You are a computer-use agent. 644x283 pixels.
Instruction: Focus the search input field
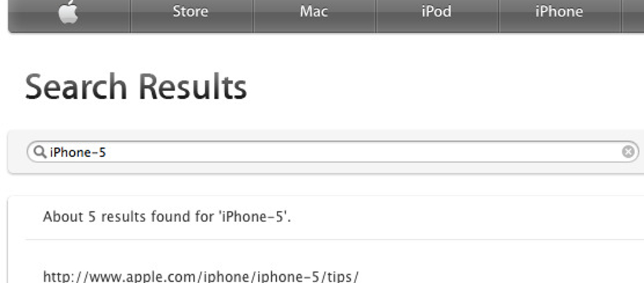click(x=333, y=152)
